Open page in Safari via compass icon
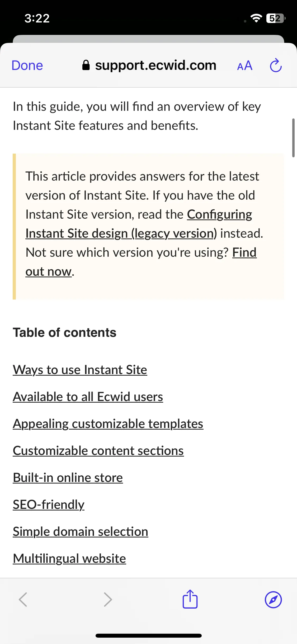Screen dimensions: 297x644 click(273, 600)
